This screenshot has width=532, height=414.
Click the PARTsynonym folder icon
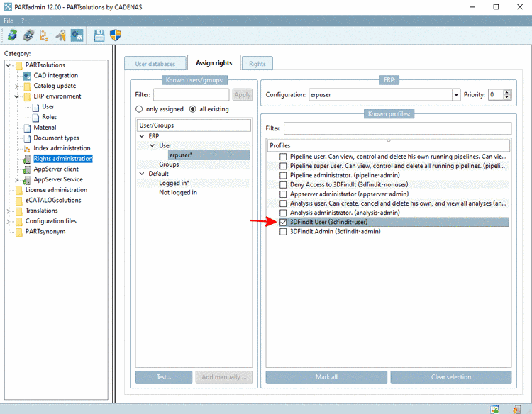(19, 232)
